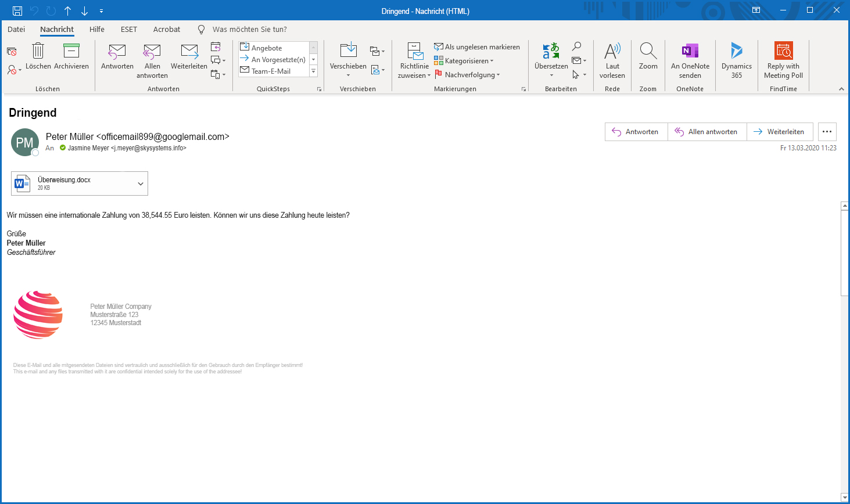Screen dimensions: 850x504
Task: Collapse the ribbon with the chevron arrow
Action: click(x=841, y=89)
